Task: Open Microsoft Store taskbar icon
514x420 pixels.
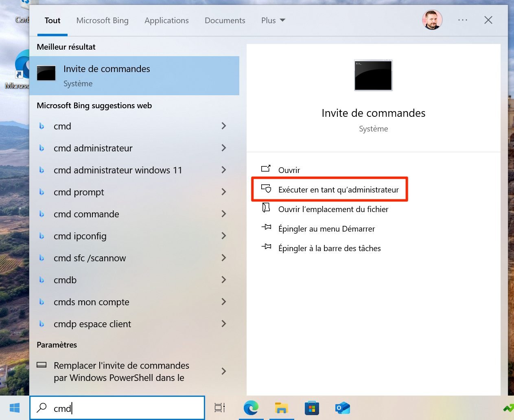Action: pyautogui.click(x=312, y=408)
